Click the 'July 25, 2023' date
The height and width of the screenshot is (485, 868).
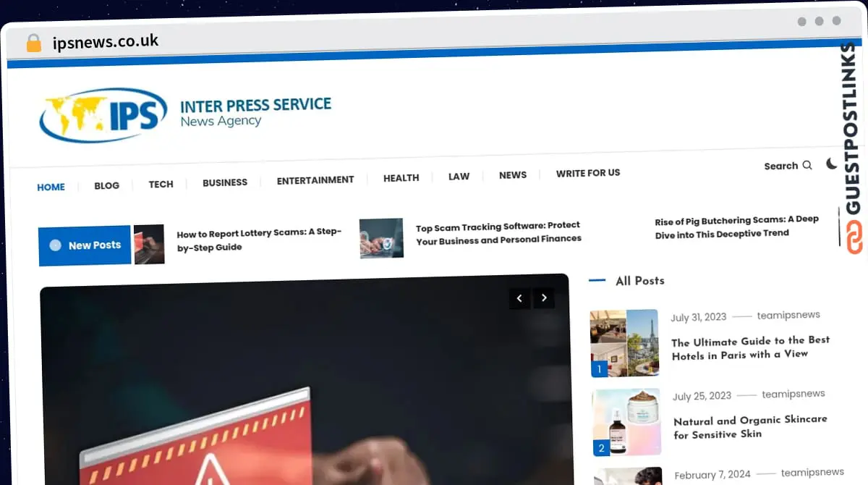click(x=702, y=396)
